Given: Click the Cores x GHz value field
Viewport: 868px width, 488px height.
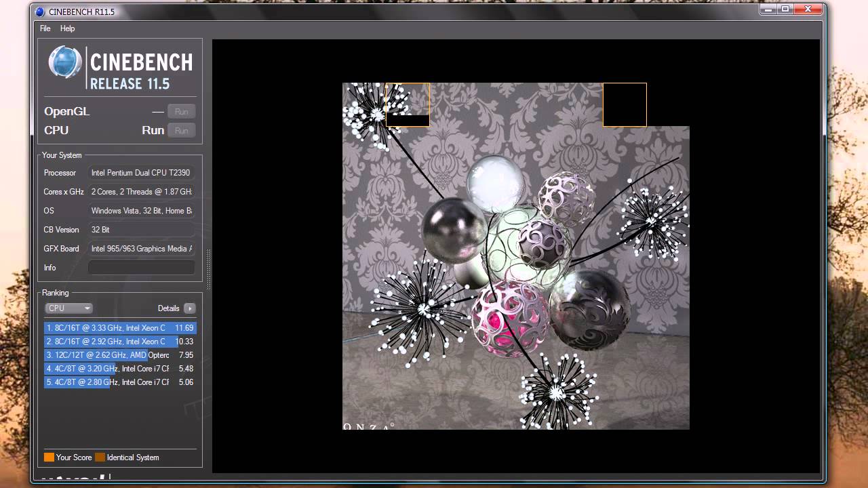Looking at the screenshot, I should pyautogui.click(x=142, y=192).
